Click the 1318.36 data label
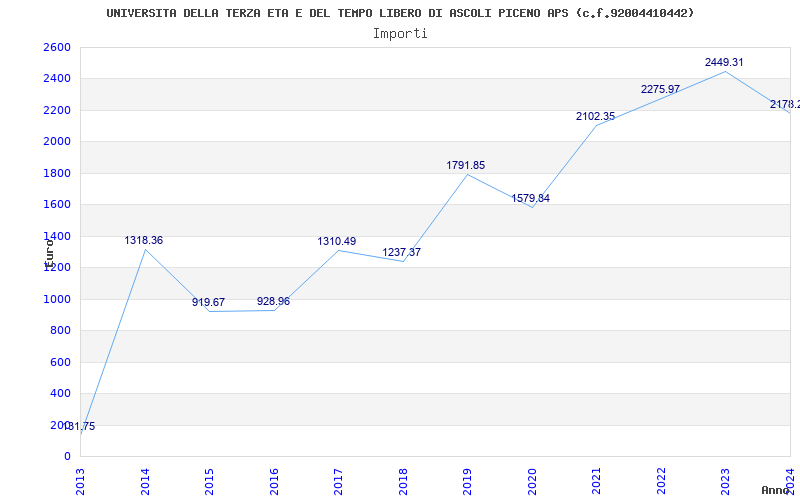Screen dimensions: 800x500 (x=143, y=240)
